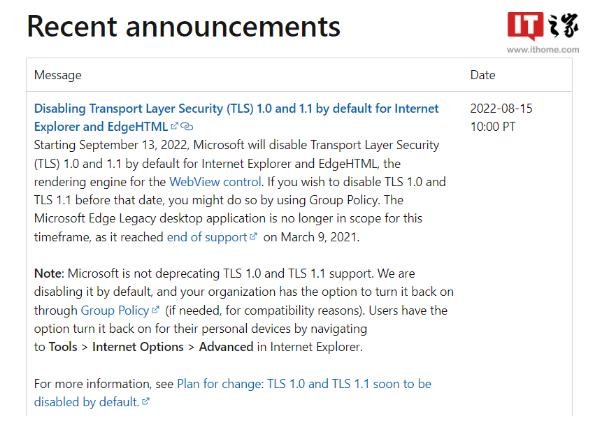This screenshot has height=424, width=600.
Task: Click the copy-link icon after the EdgeHTML title
Action: [187, 127]
